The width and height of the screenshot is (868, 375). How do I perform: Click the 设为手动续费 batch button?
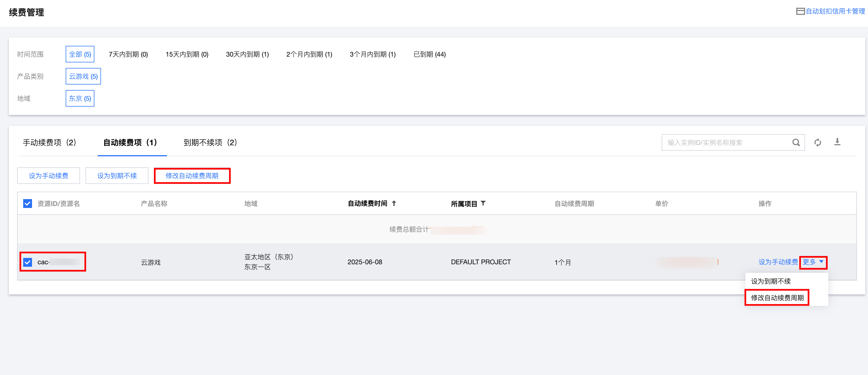point(49,176)
